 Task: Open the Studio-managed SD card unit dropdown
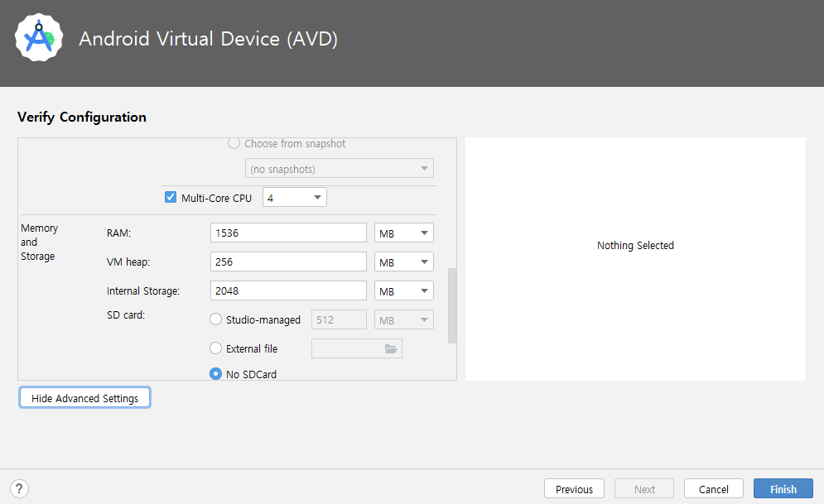[403, 319]
